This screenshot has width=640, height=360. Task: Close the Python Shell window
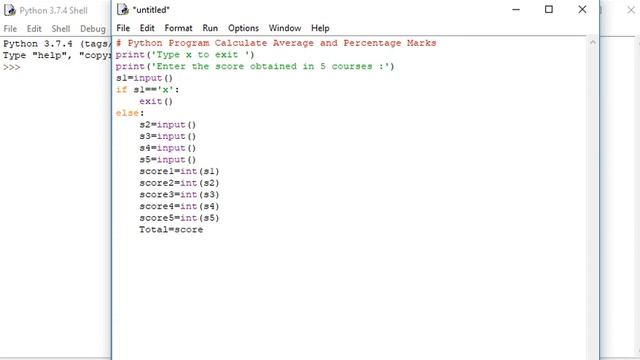point(631,10)
